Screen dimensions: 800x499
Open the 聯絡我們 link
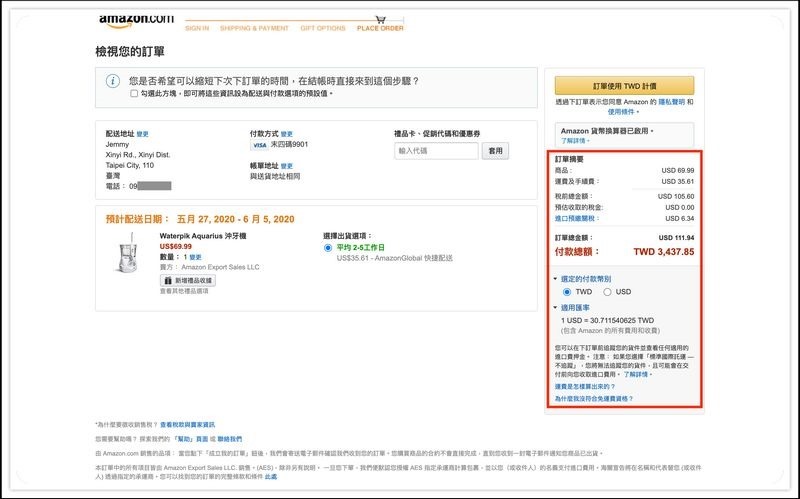point(230,439)
